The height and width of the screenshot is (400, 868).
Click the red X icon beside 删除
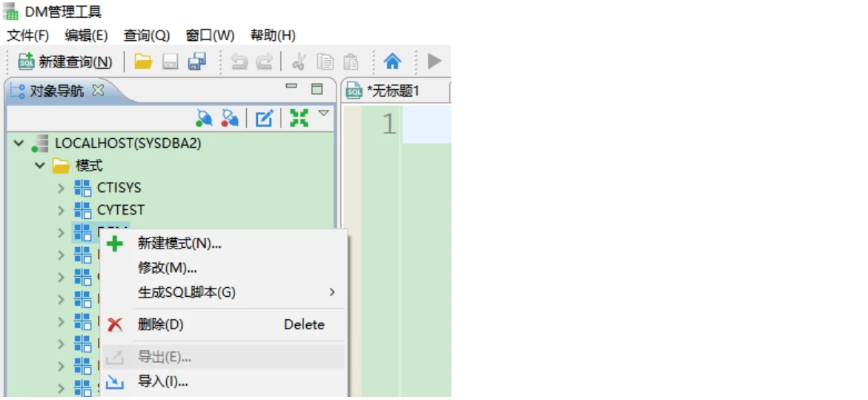(x=115, y=324)
